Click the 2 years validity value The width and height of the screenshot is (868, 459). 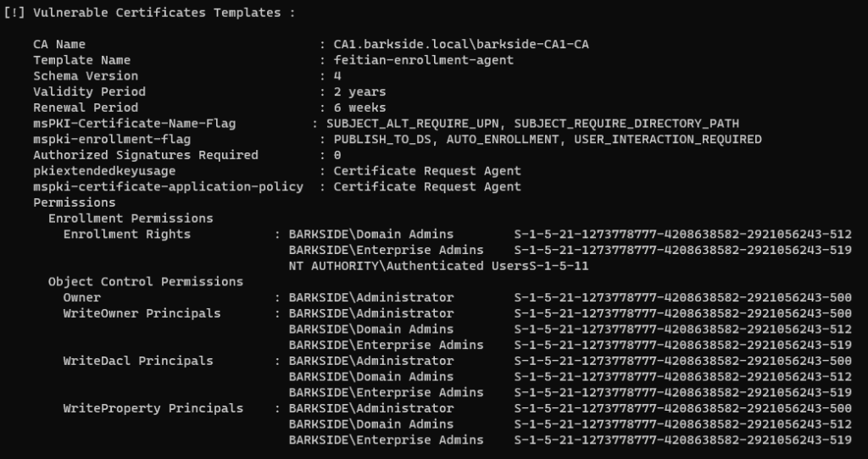pyautogui.click(x=359, y=91)
